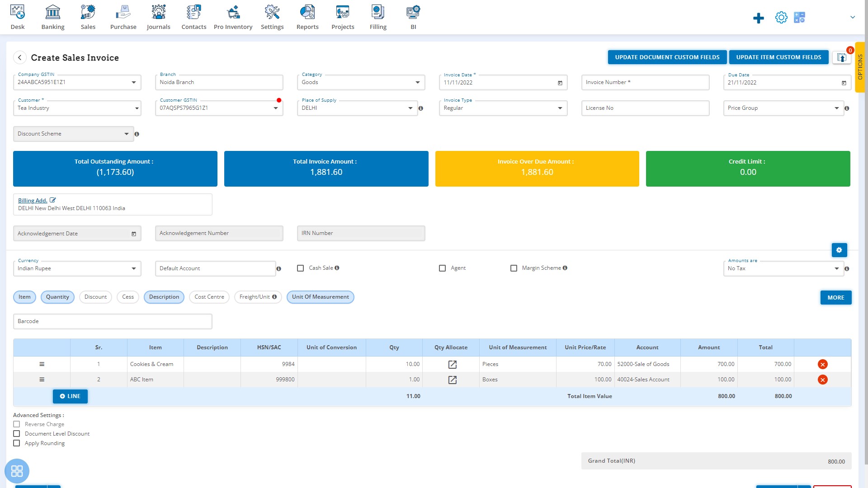
Task: Enable Document Level Discount checkbox
Action: click(17, 434)
